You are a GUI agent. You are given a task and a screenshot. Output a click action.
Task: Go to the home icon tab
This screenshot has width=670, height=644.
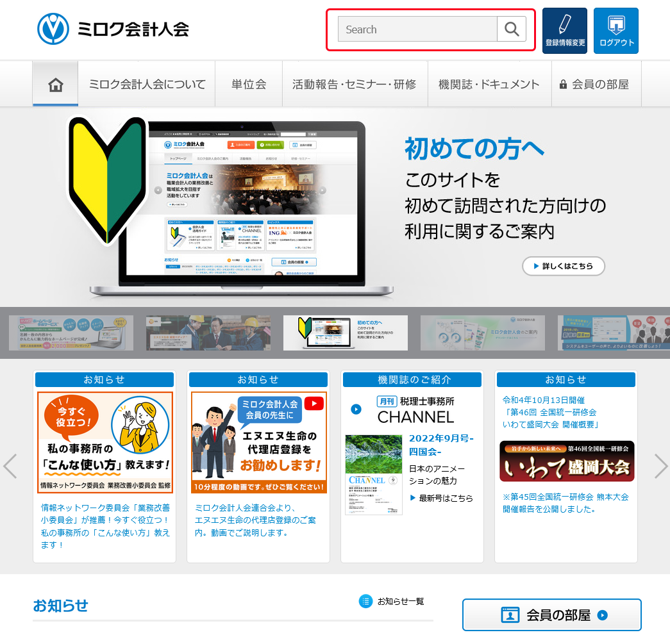point(56,84)
